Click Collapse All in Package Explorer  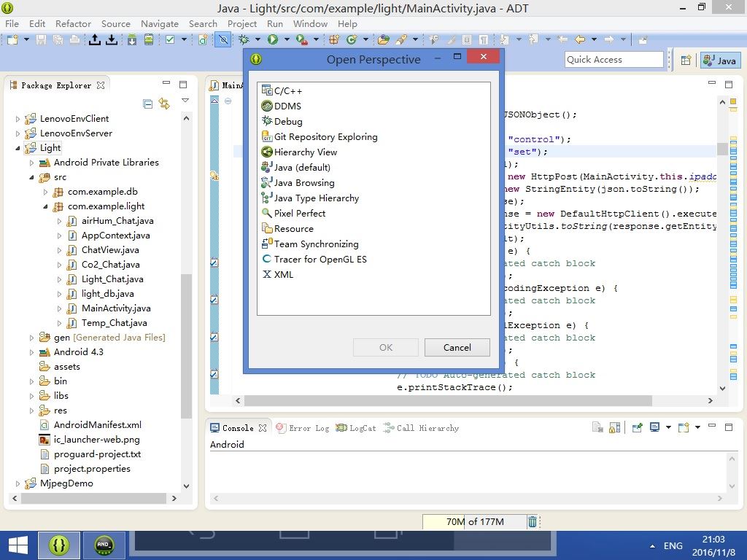tap(147, 104)
